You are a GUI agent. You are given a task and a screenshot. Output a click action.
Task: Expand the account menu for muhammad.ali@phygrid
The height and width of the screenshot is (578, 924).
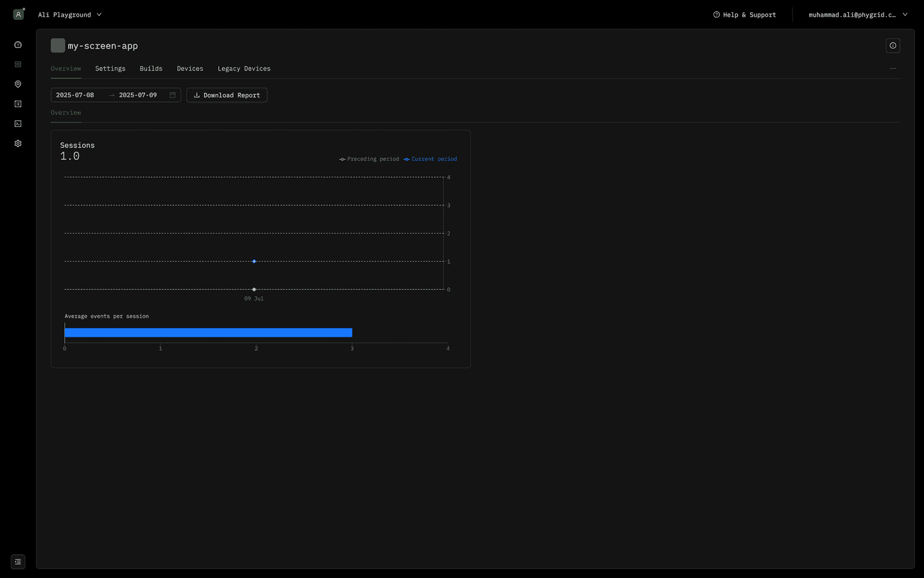[x=858, y=14]
